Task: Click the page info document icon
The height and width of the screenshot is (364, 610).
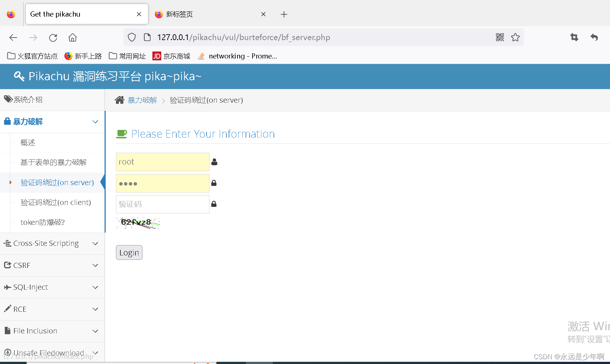Action: (x=147, y=37)
